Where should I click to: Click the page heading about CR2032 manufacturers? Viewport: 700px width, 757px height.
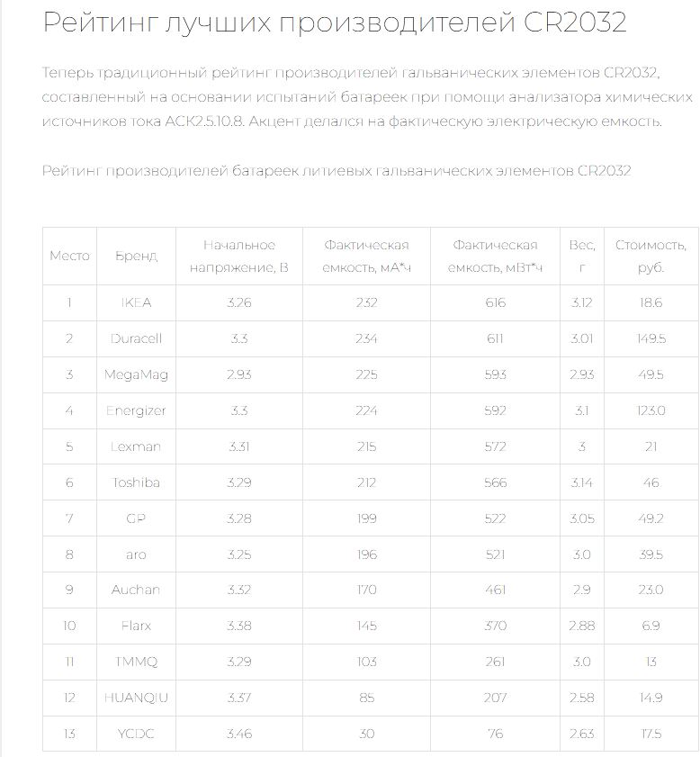tap(334, 23)
